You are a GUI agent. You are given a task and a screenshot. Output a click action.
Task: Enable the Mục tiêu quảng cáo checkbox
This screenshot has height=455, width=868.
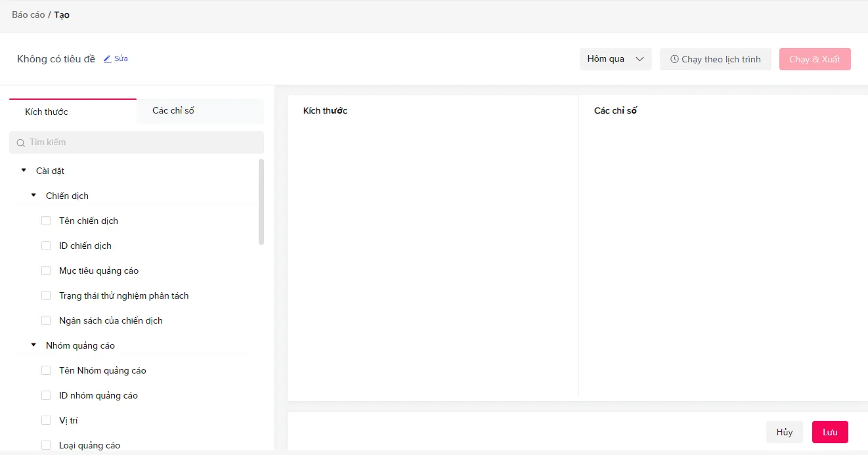point(46,271)
